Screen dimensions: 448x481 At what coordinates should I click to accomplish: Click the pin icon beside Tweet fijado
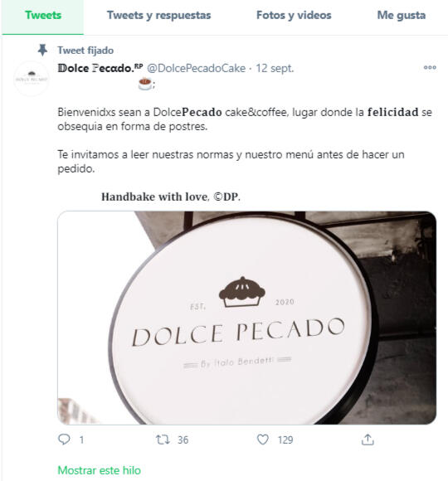click(x=42, y=50)
